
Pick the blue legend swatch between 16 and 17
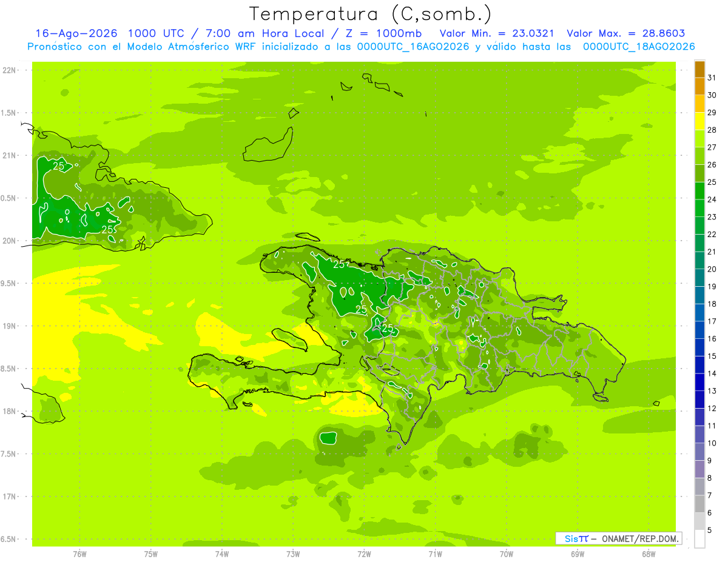(699, 330)
